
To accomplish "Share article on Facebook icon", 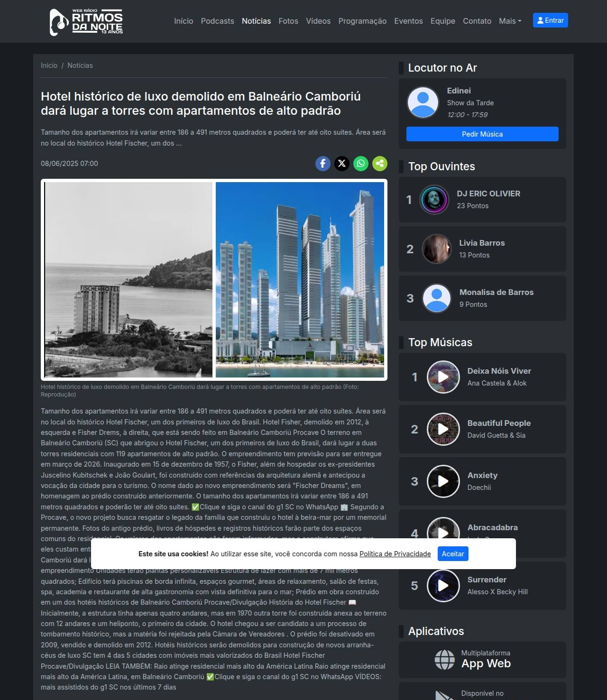I will click(322, 164).
